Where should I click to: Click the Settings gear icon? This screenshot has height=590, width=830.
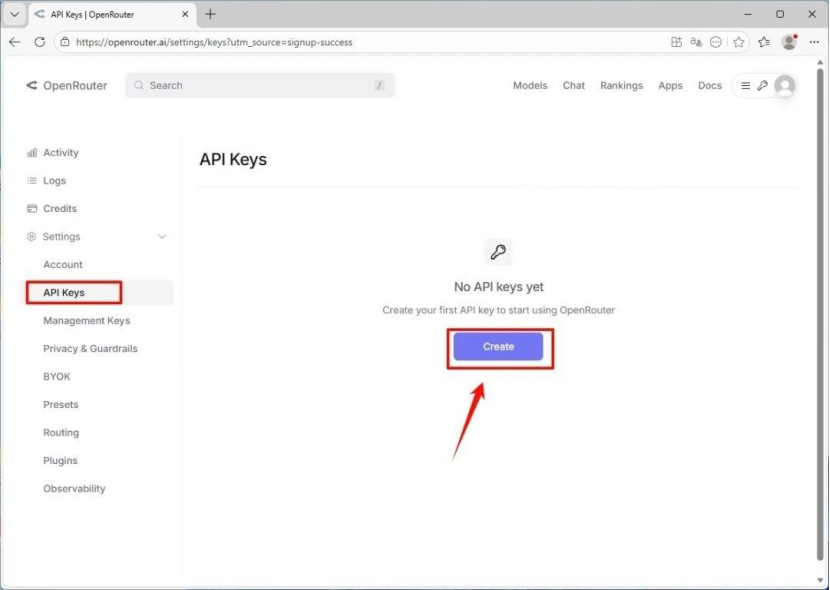click(x=31, y=237)
